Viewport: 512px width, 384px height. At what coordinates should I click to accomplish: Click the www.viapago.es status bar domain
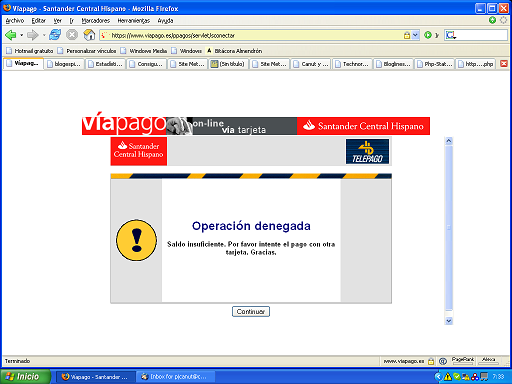click(x=404, y=361)
